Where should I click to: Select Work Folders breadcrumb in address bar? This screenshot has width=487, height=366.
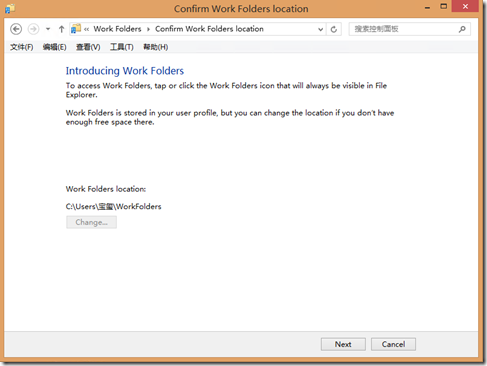coord(117,29)
